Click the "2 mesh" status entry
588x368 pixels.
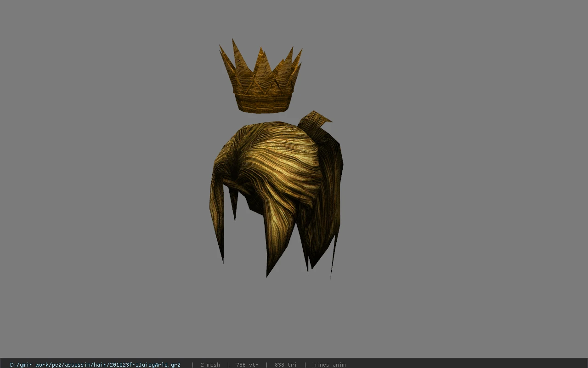[x=210, y=365]
